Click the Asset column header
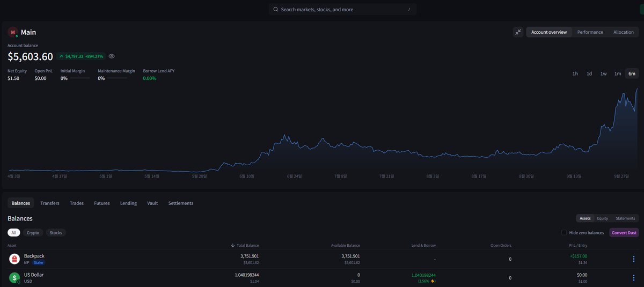The image size is (644, 287). (x=12, y=245)
